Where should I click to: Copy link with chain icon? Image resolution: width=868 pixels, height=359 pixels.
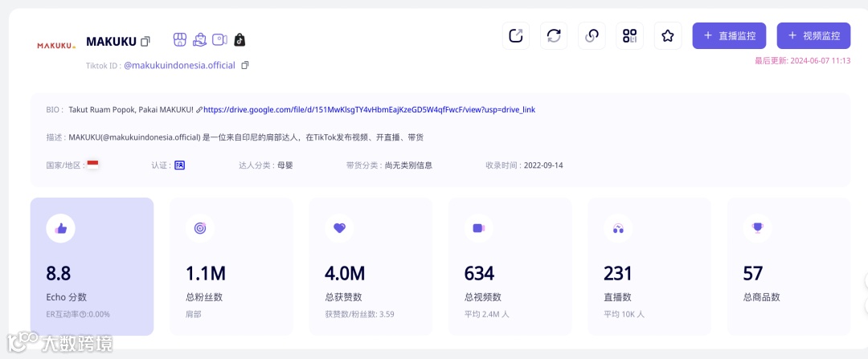click(x=592, y=36)
